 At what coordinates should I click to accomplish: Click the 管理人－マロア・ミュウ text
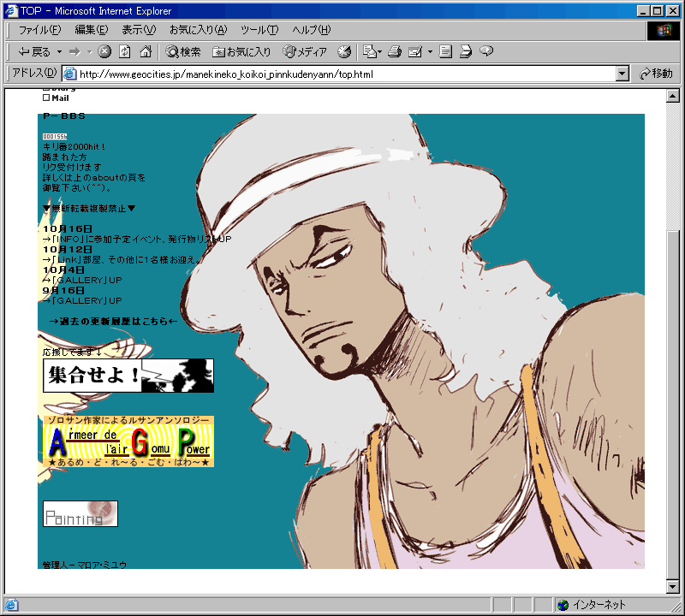point(85,565)
